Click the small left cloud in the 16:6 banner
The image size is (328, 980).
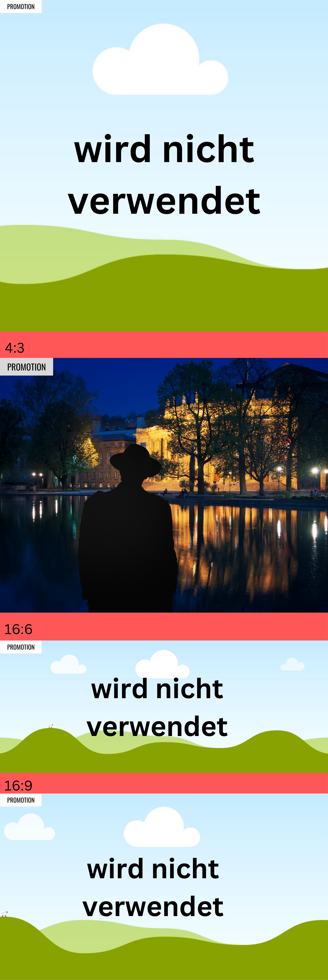tap(68, 665)
